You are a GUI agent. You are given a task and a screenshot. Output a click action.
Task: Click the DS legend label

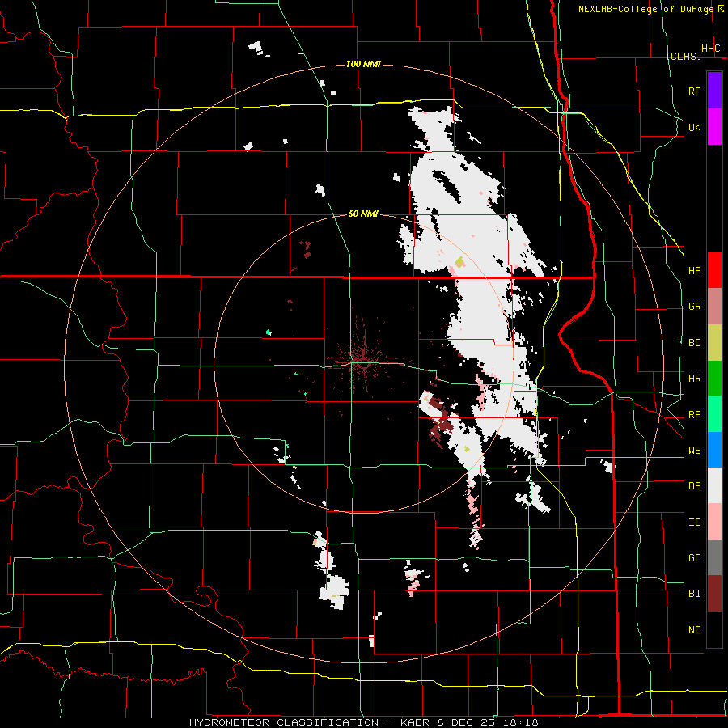[x=694, y=486]
